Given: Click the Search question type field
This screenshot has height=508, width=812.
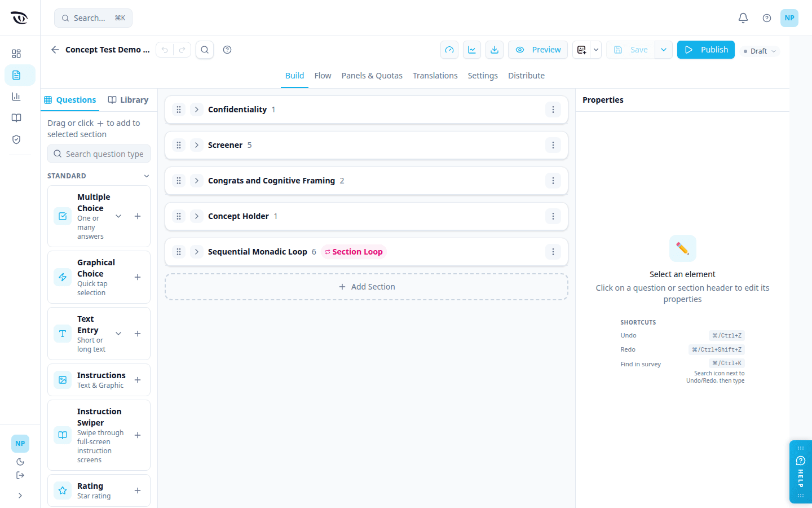Looking at the screenshot, I should 99,154.
